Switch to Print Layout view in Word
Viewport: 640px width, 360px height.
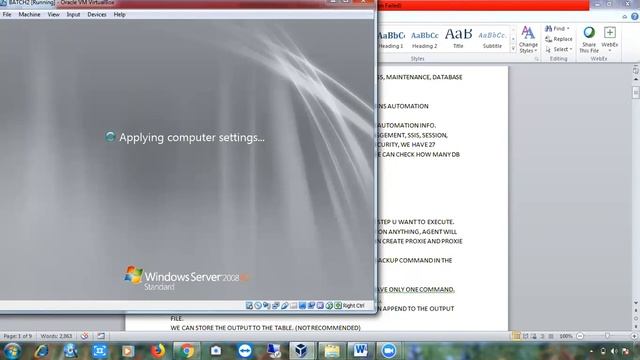pos(516,336)
